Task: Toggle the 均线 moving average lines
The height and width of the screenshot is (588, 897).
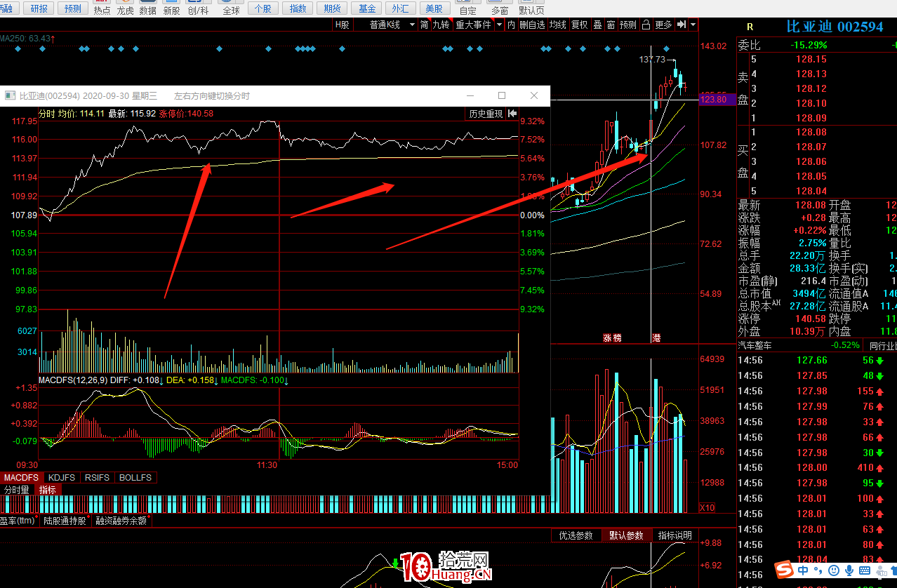Action: coord(558,25)
